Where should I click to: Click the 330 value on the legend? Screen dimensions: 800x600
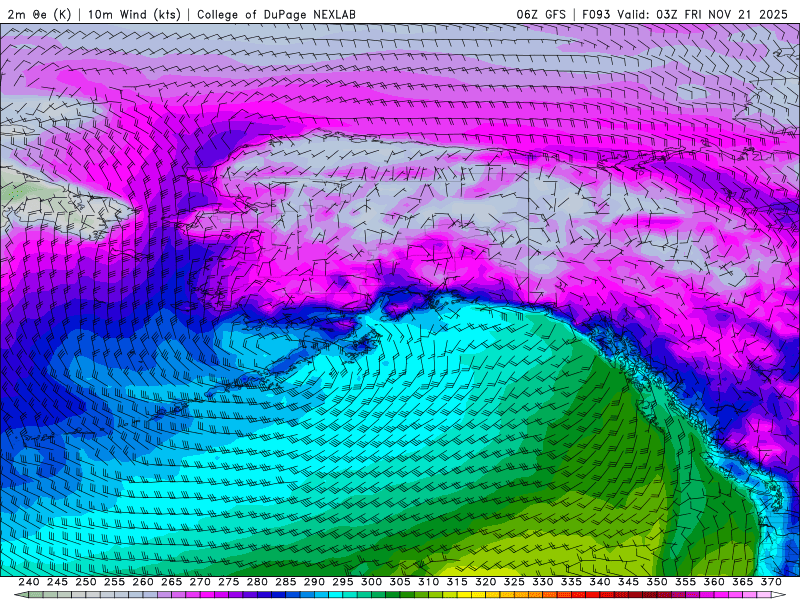[x=543, y=582]
